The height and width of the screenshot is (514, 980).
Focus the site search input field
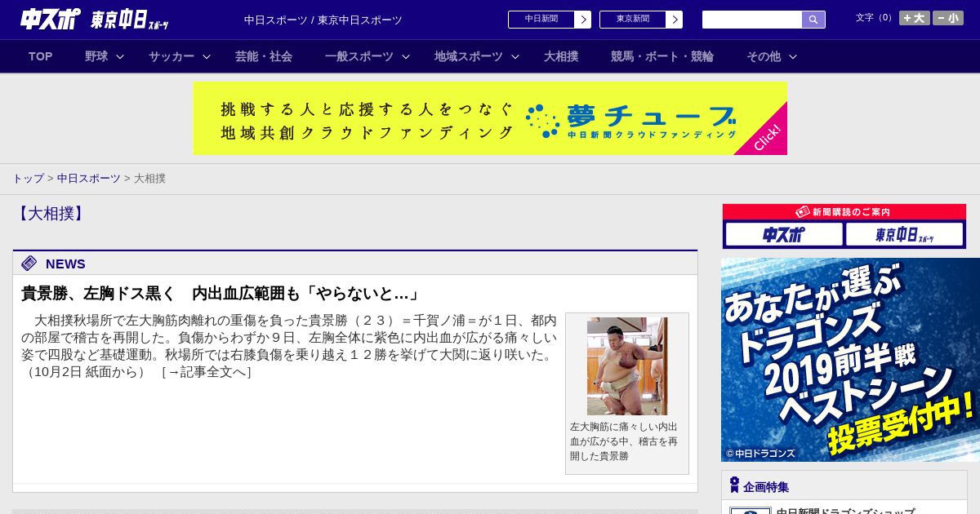pos(752,20)
